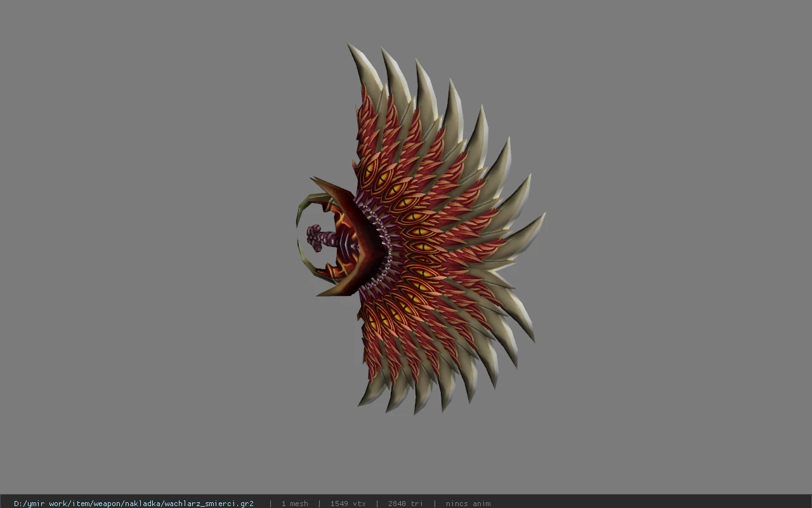812x508 pixels.
Task: Click the file path wachlarz_smierci.gr2 in status bar
Action: [x=134, y=504]
